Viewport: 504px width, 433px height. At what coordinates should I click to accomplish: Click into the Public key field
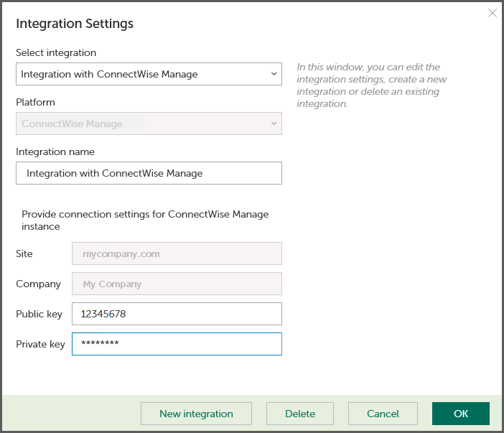click(x=177, y=314)
